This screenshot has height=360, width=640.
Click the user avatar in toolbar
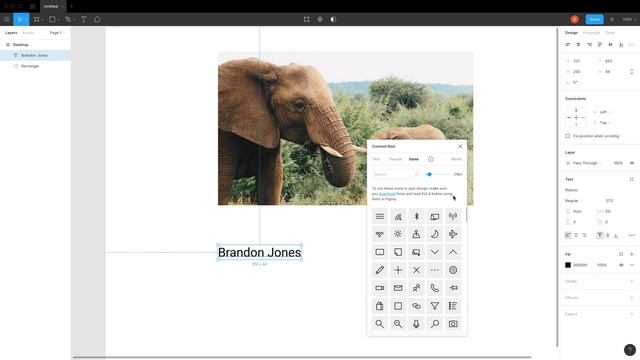[x=574, y=19]
